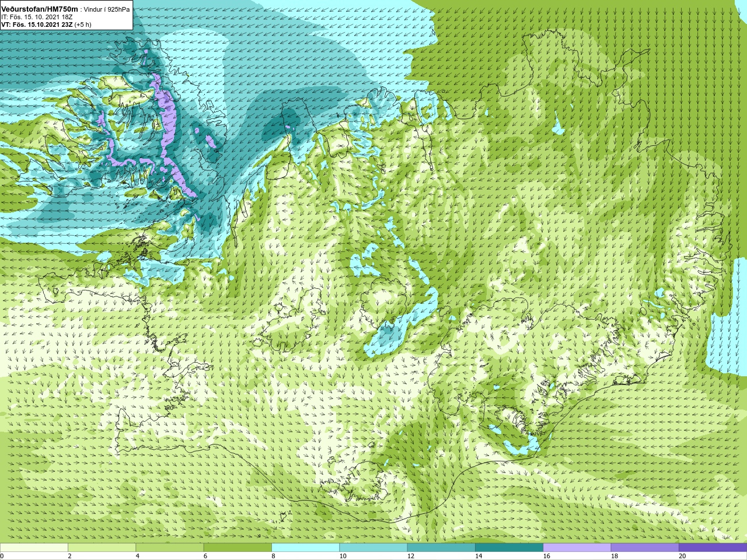
Task: Select the 6–8 olive green legend swatch
Action: coord(238,548)
